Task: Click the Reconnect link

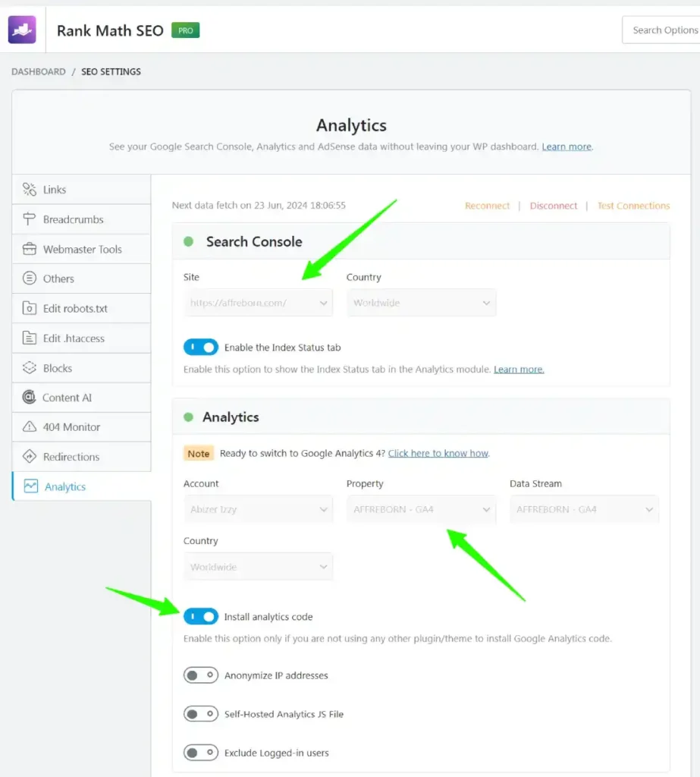Action: tap(487, 206)
